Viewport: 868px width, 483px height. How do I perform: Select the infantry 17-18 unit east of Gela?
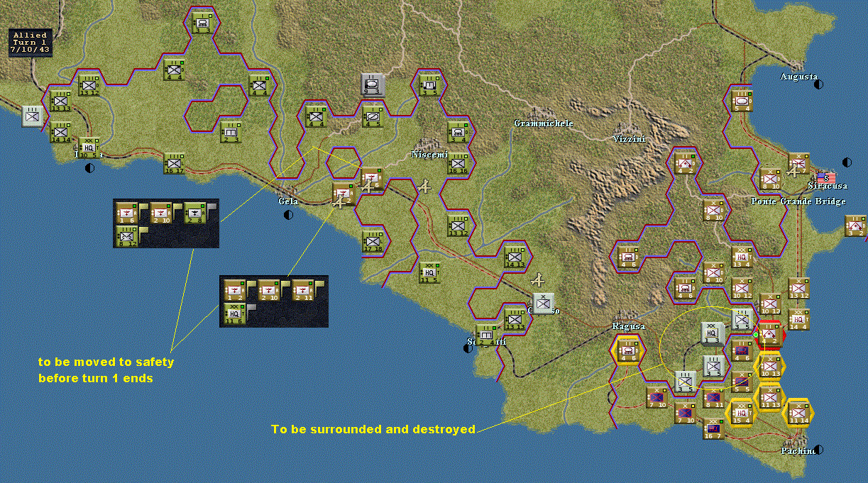[373, 241]
